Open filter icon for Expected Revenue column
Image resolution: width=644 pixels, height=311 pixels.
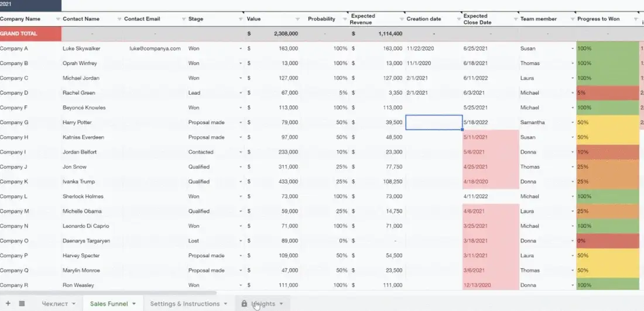coord(401,19)
